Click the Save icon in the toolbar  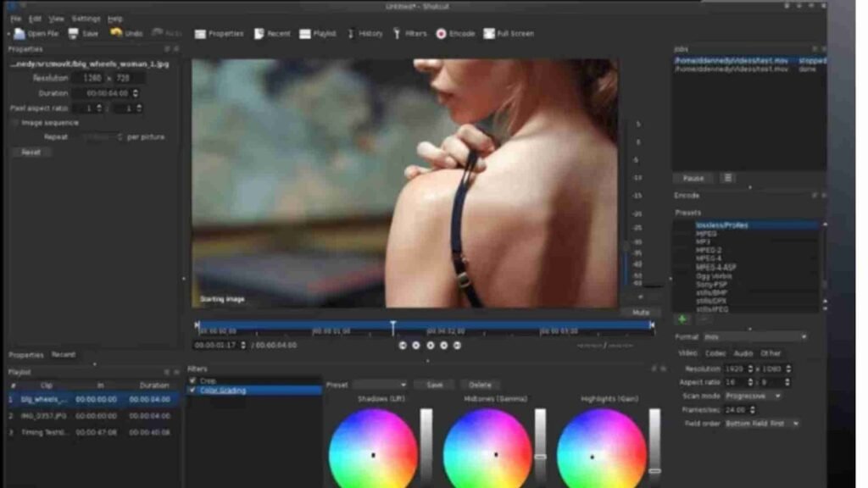pyautogui.click(x=75, y=34)
